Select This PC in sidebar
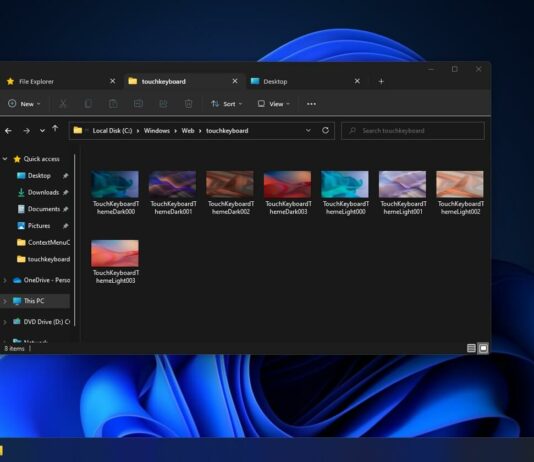 click(34, 301)
